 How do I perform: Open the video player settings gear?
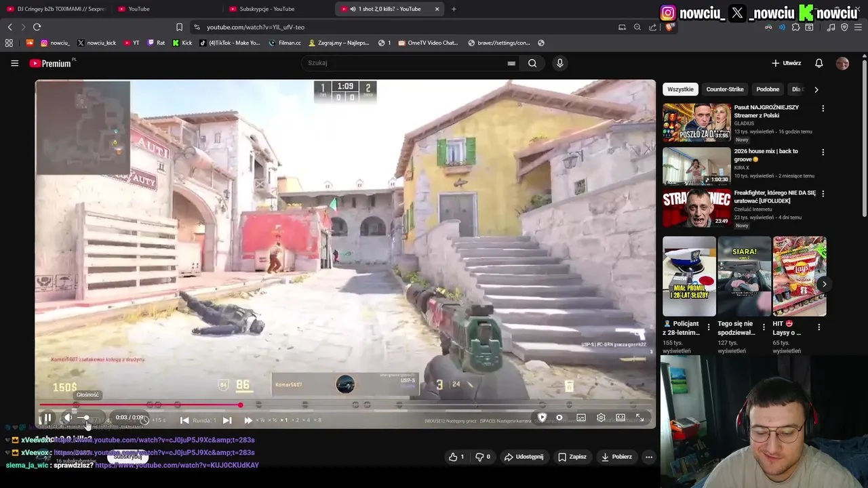coord(601,418)
